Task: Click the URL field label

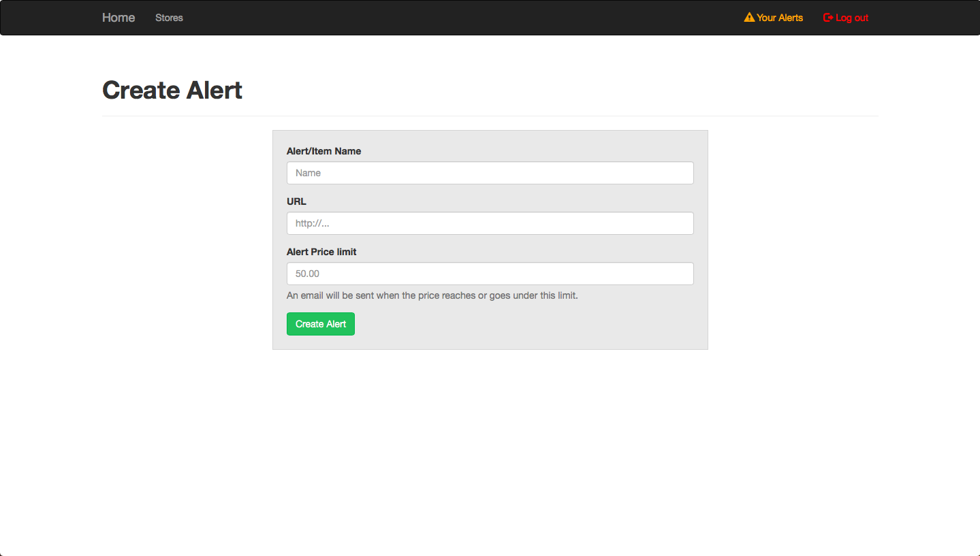Action: tap(296, 201)
